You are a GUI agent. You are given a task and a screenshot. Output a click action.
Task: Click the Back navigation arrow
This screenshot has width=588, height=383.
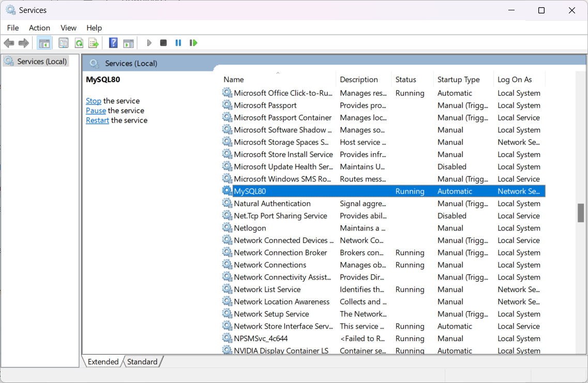[9, 42]
